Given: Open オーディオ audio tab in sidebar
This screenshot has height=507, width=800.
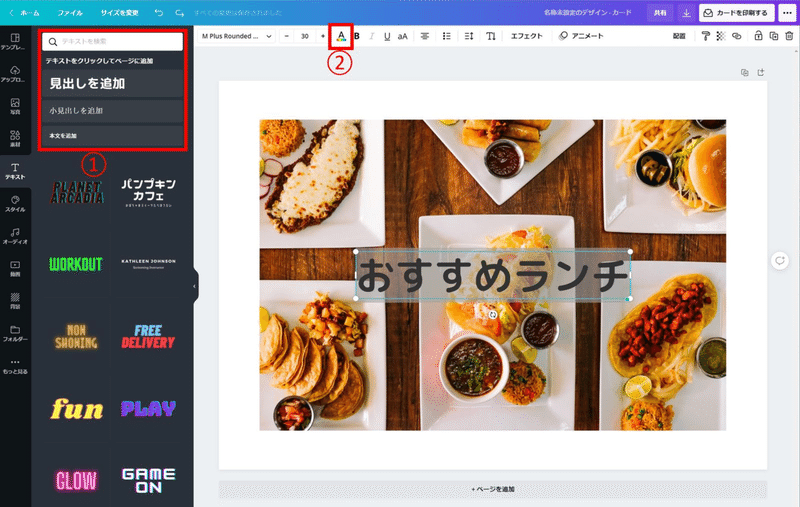Looking at the screenshot, I should (15, 237).
